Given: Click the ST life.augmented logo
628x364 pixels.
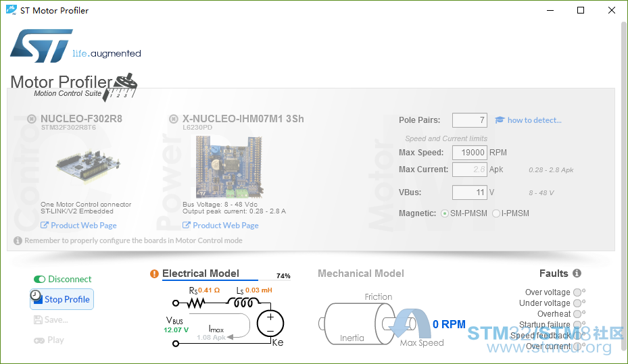Looking at the screenshot, I should click(75, 46).
